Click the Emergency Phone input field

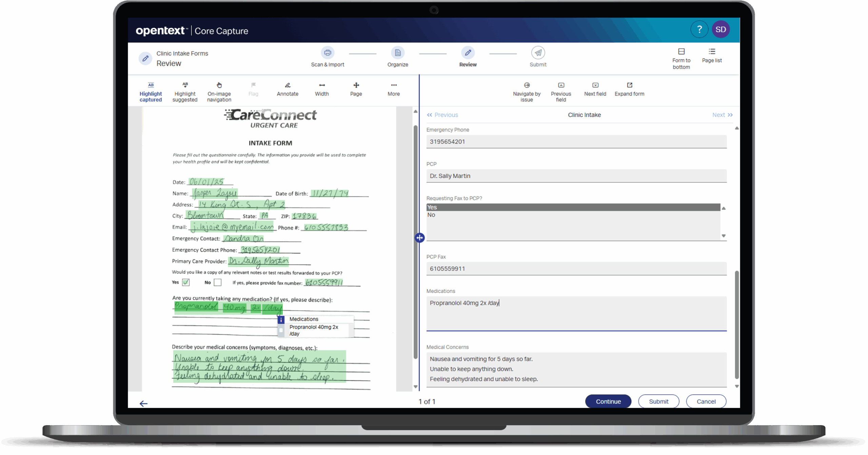coord(576,142)
